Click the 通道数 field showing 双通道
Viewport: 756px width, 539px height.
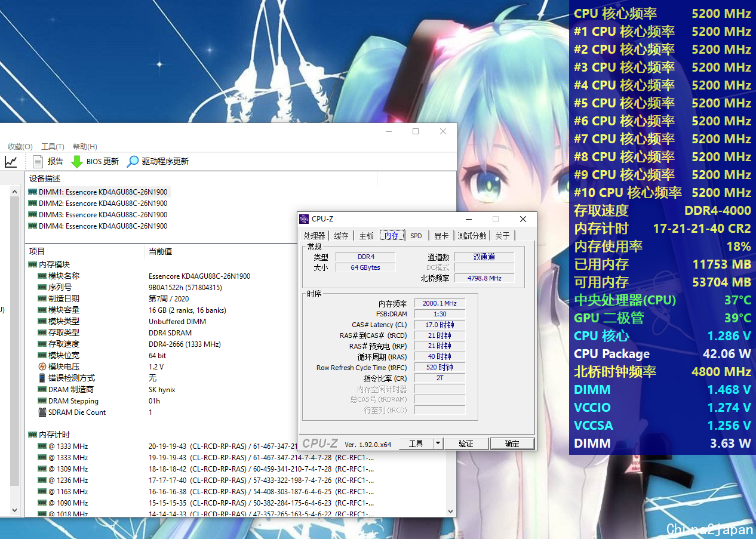pos(484,257)
